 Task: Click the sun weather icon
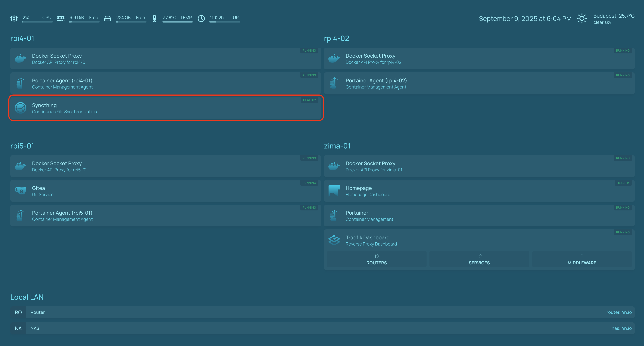pyautogui.click(x=582, y=19)
